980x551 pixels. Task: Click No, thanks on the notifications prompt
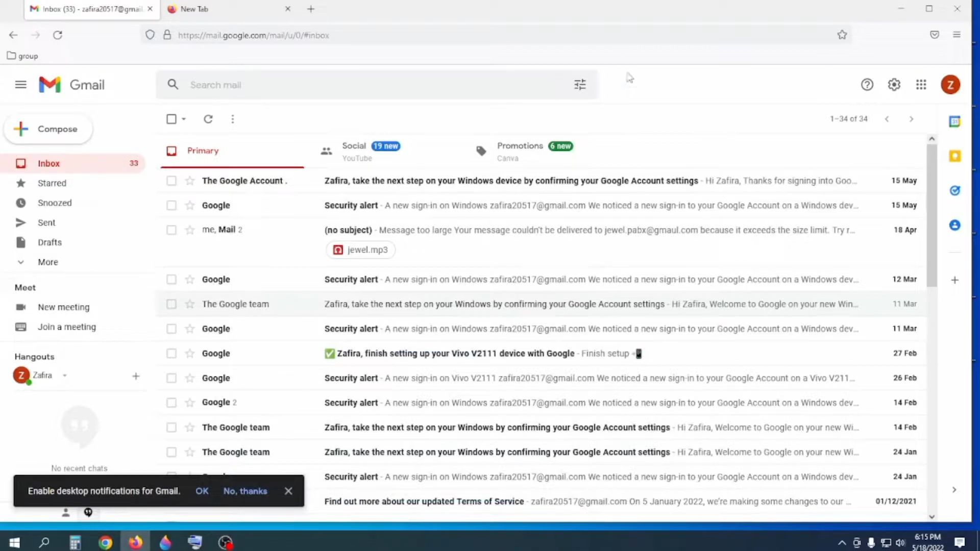(x=245, y=491)
